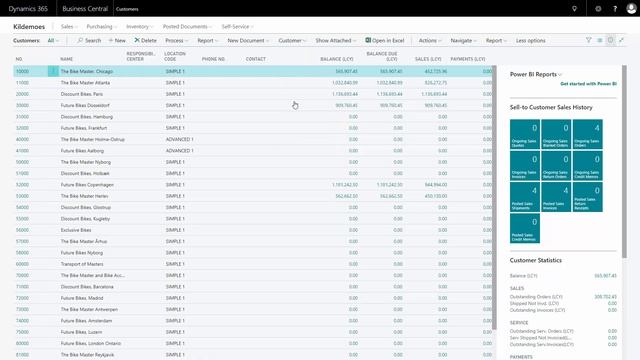Screen dimensions: 640x360
Task: Open the Posted Sales Shipments tile
Action: tap(524, 197)
